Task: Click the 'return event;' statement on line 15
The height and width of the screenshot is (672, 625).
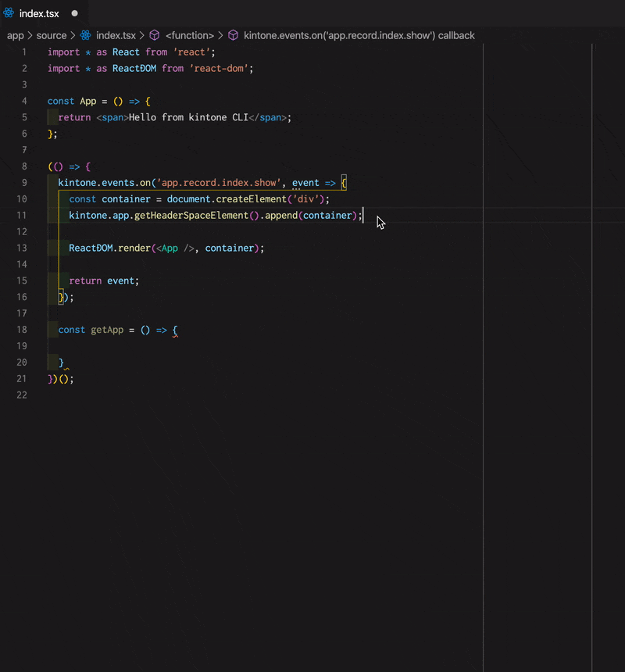Action: click(x=104, y=281)
